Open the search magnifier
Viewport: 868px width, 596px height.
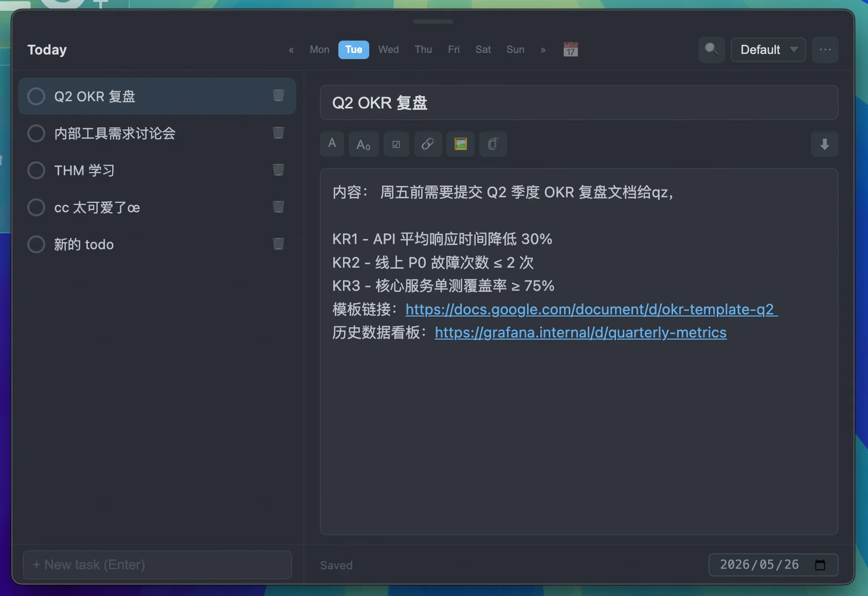pos(711,49)
